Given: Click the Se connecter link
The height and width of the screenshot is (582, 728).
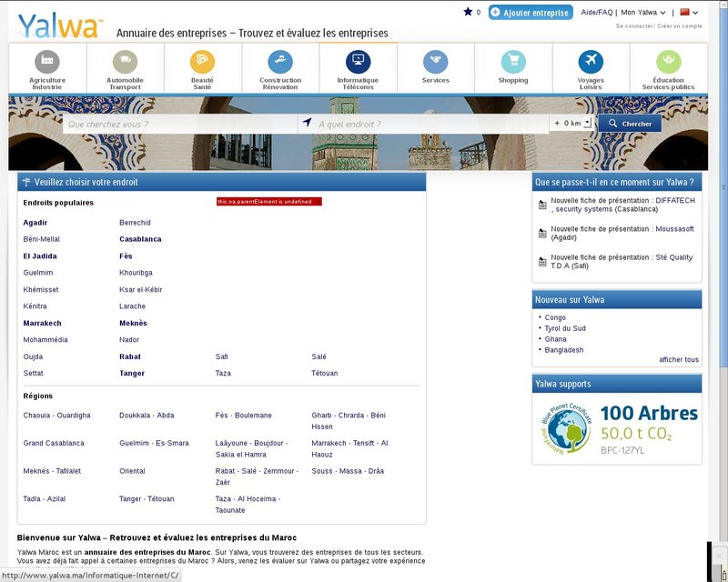Looking at the screenshot, I should pos(634,26).
